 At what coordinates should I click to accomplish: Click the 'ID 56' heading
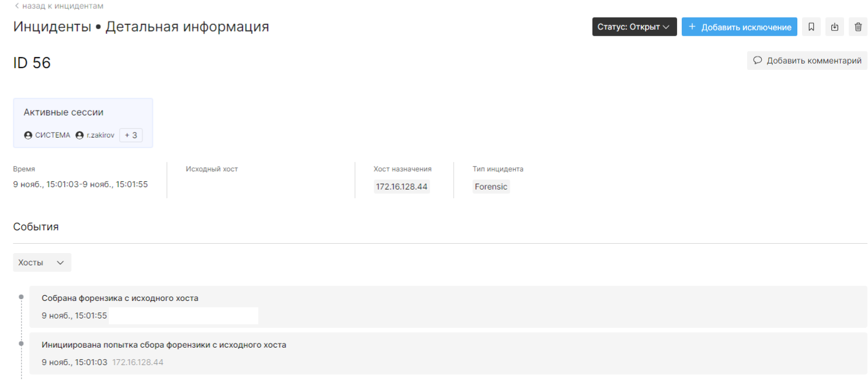(x=32, y=63)
